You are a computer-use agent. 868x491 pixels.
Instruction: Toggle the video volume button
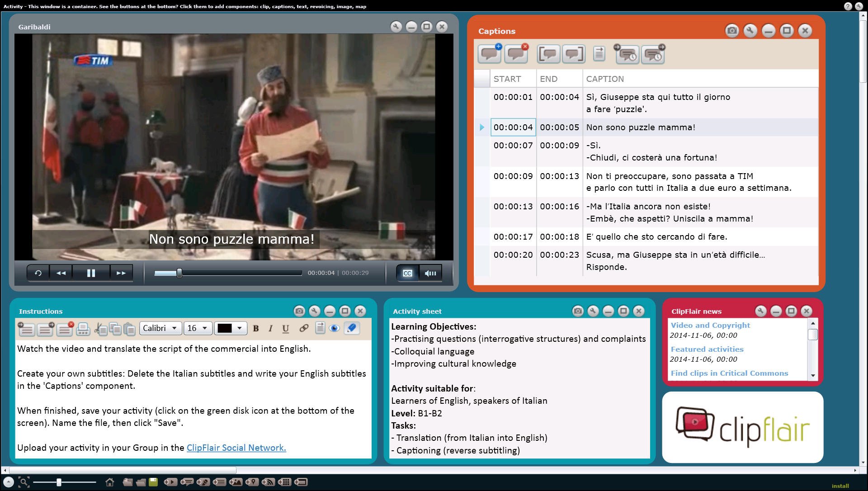430,273
